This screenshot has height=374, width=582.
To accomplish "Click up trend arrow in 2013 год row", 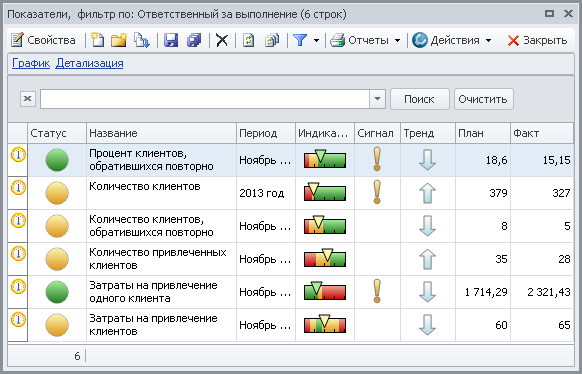I will (x=427, y=193).
